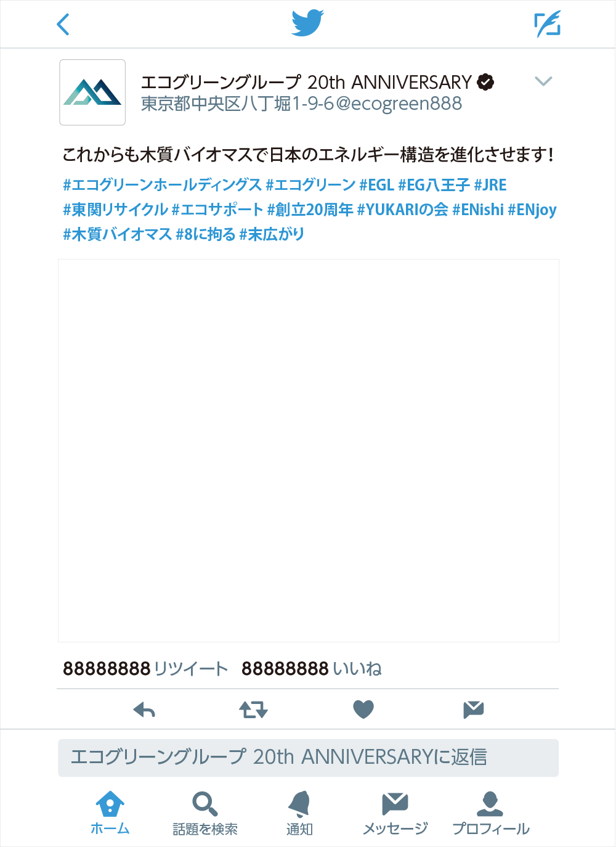Retweet this post via retweet icon
Screen dimensions: 616x847
click(x=253, y=710)
